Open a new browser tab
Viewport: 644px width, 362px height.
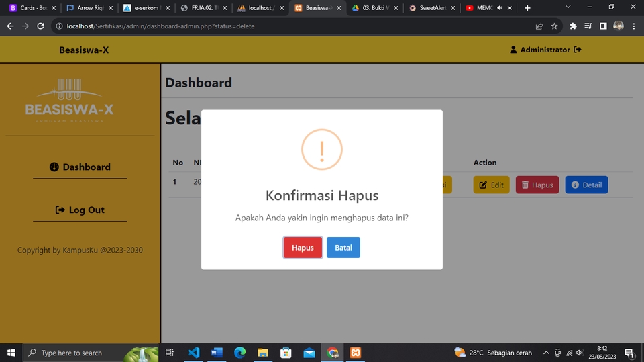[x=527, y=8]
